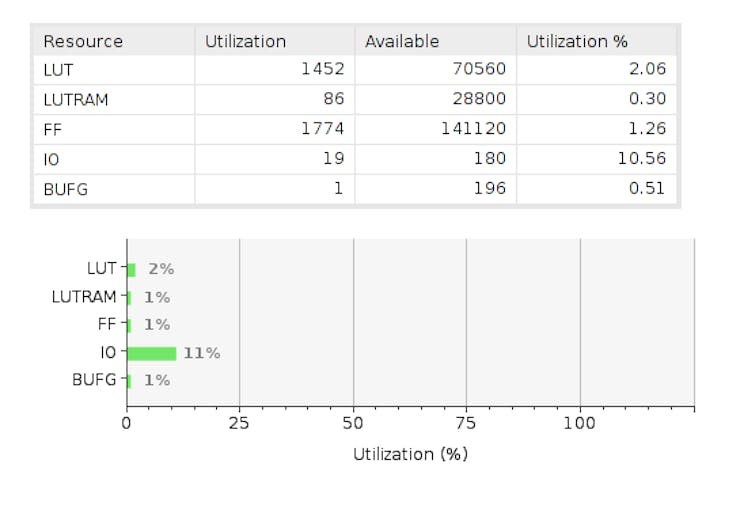Viewport: 740px width, 509px height.
Task: Click the Resource column header
Action: [x=83, y=41]
